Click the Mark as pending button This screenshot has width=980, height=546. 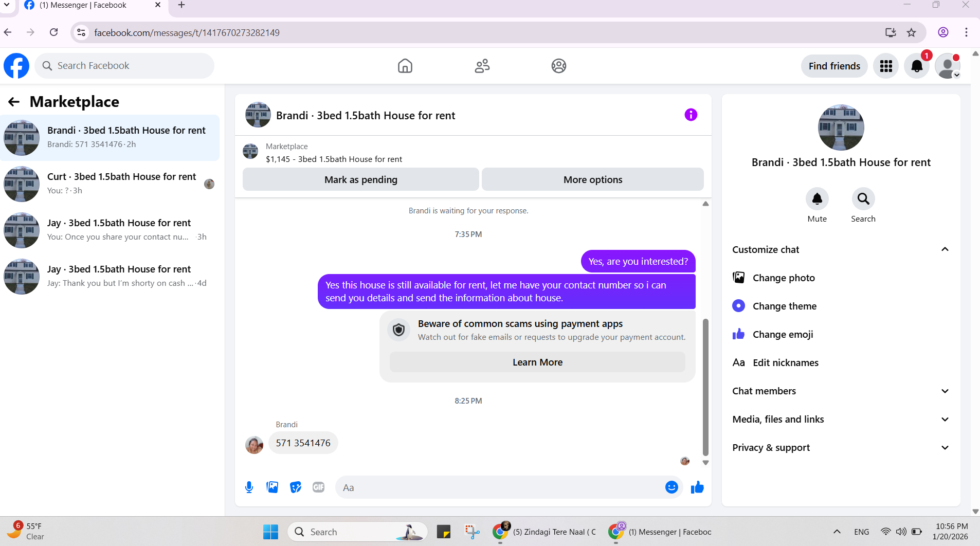coord(361,179)
